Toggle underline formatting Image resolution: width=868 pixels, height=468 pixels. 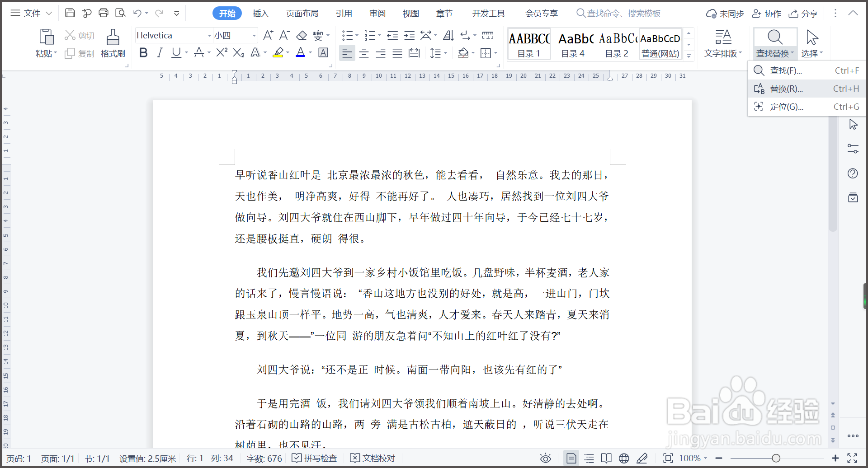point(175,53)
